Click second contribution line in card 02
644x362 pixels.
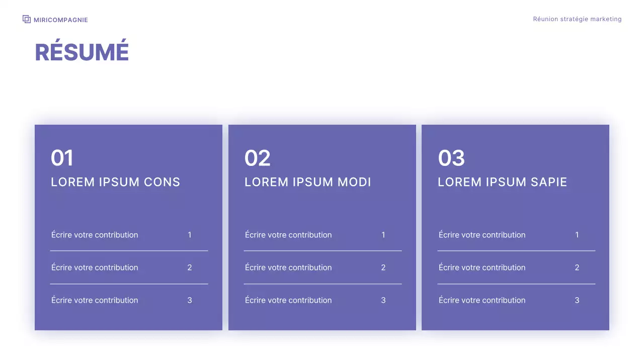(x=288, y=267)
